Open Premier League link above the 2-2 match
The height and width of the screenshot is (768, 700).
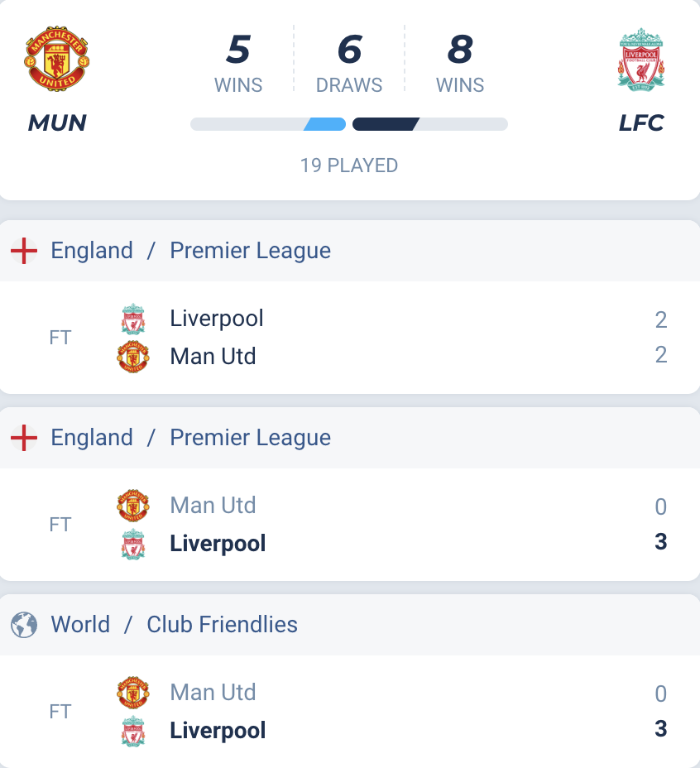click(250, 251)
